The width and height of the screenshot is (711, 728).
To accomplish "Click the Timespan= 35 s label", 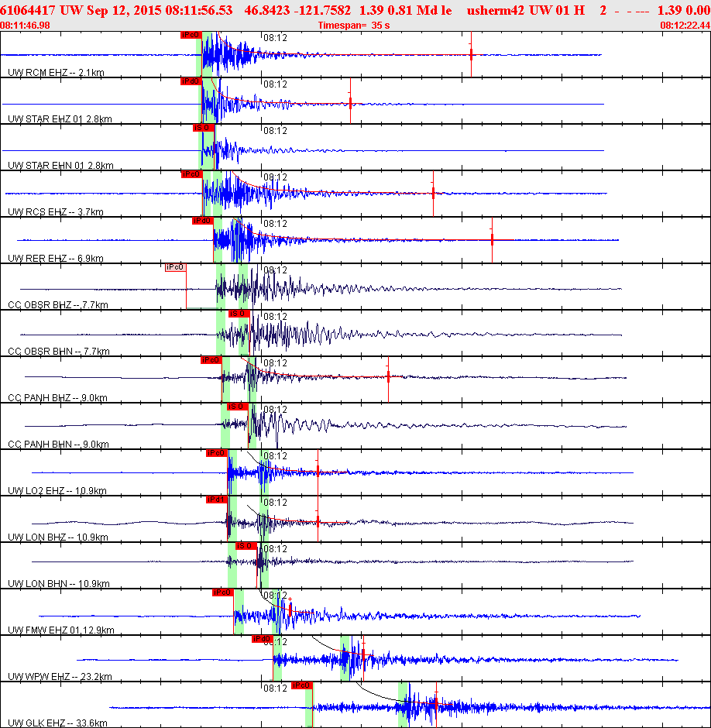I will click(x=354, y=26).
